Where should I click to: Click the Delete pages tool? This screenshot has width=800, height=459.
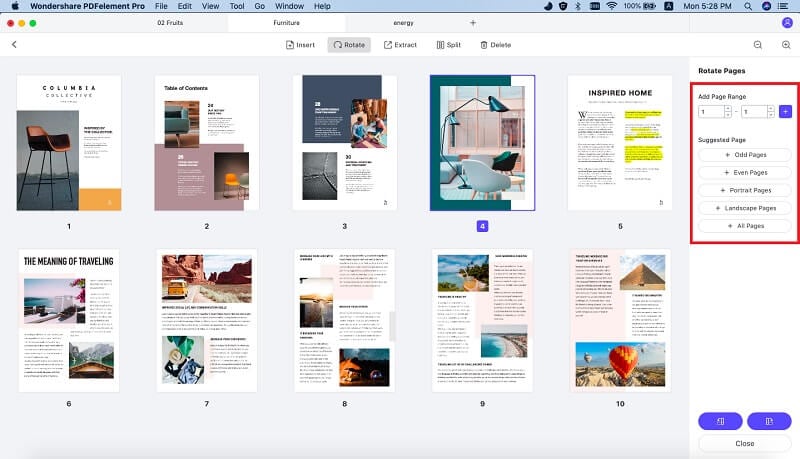[495, 45]
